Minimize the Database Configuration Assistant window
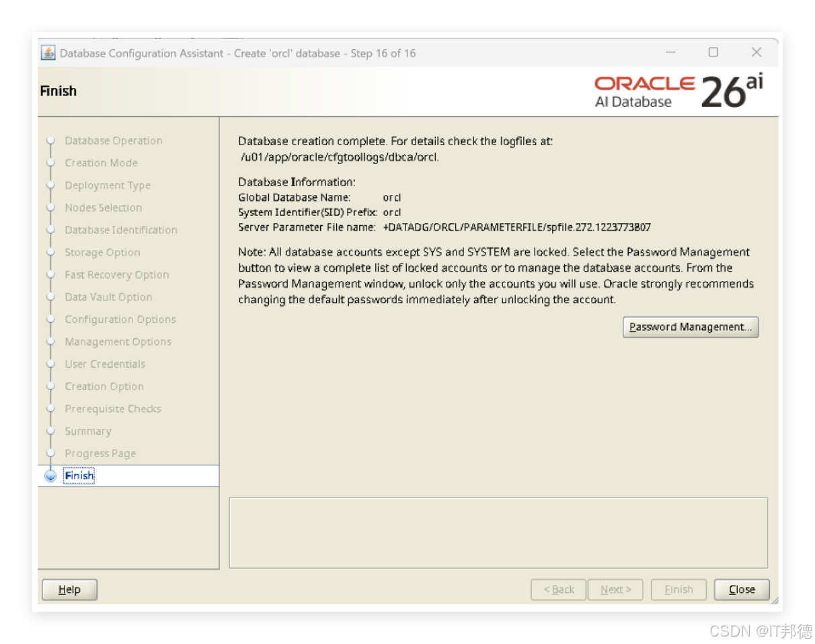Viewport: 815px width, 644px height. [x=670, y=52]
